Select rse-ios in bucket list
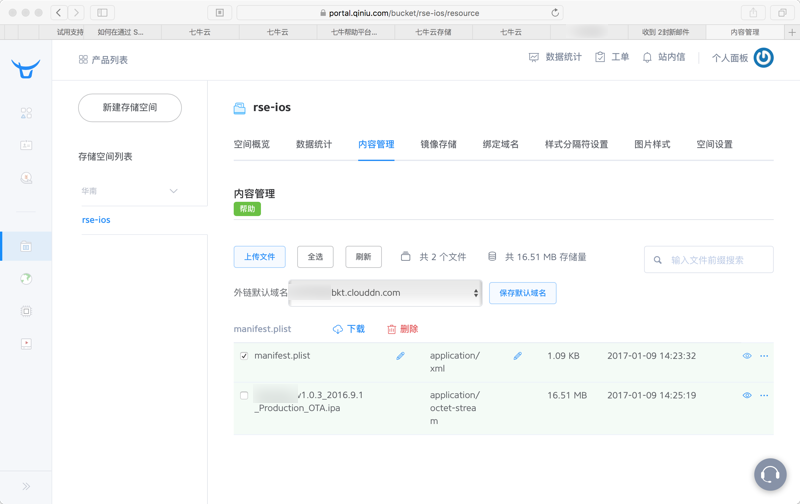Viewport: 800px width, 504px height. 96,220
